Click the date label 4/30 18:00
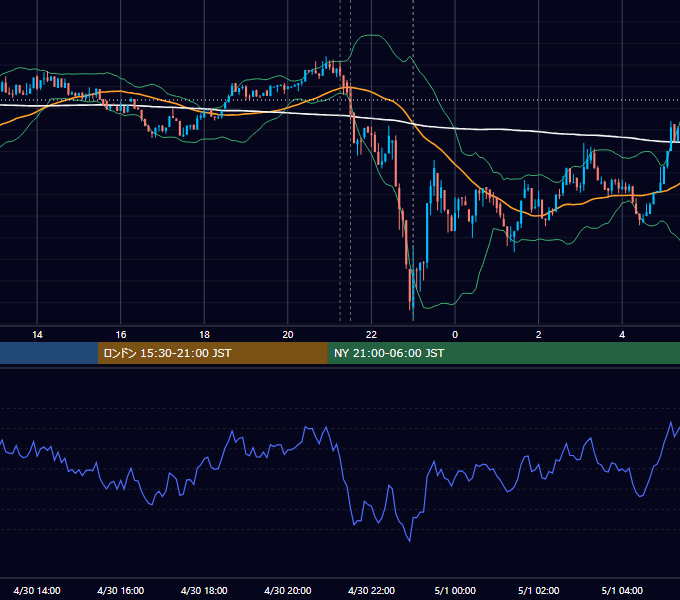This screenshot has width=680, height=600. pos(204,590)
